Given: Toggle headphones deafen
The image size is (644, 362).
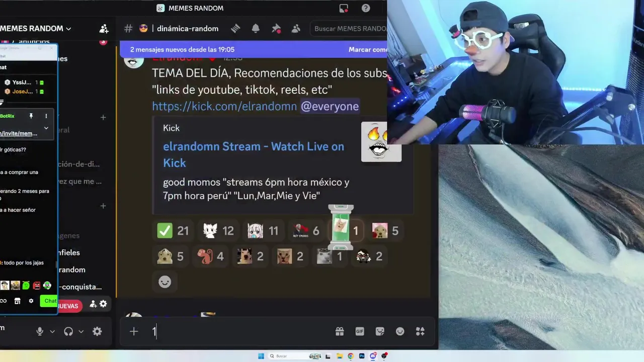Looking at the screenshot, I should 68,331.
